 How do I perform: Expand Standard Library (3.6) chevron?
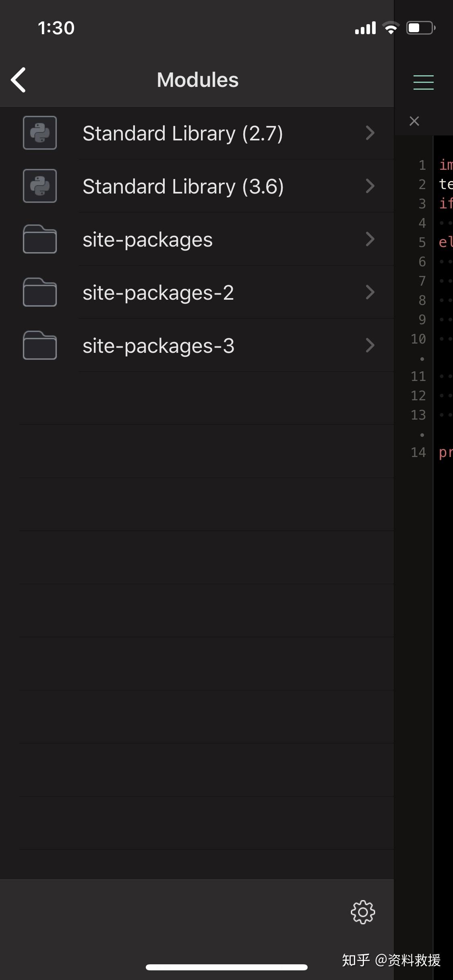point(370,186)
